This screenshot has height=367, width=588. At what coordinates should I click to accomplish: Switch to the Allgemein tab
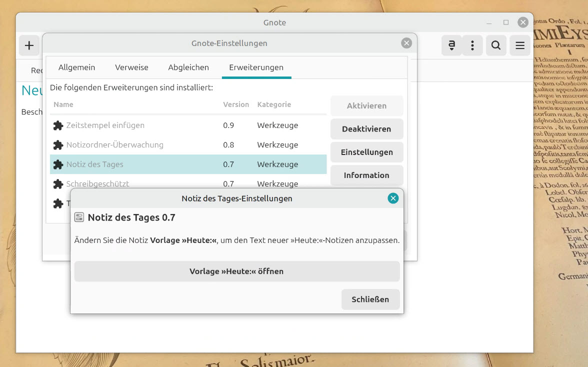click(76, 67)
